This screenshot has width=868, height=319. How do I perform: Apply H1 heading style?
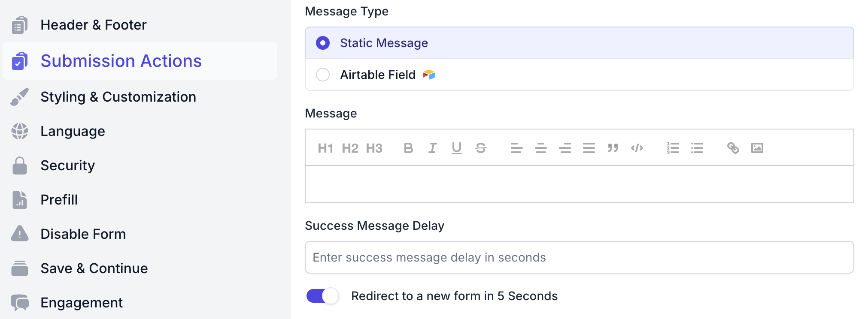coord(325,148)
